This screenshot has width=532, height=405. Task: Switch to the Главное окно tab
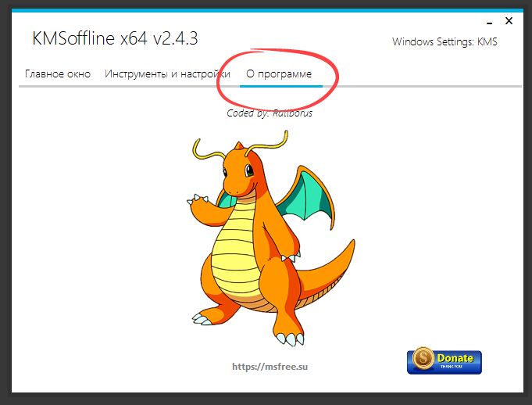point(58,74)
